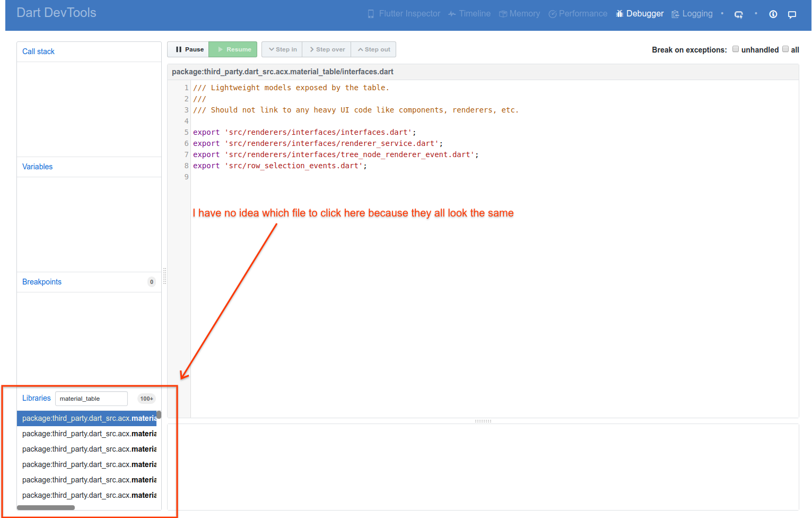Select the highlighted first library entry

88,418
